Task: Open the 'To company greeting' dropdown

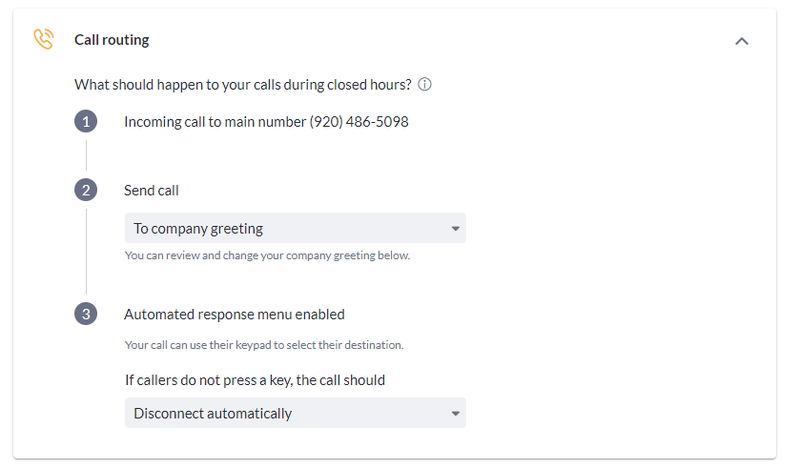Action: (x=295, y=228)
